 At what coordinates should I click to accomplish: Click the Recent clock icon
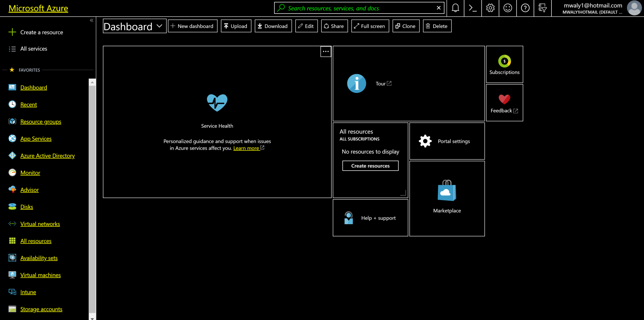(12, 104)
